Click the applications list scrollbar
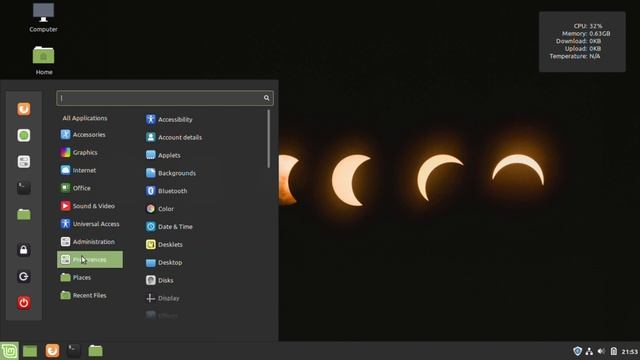640x360 pixels. 268,139
